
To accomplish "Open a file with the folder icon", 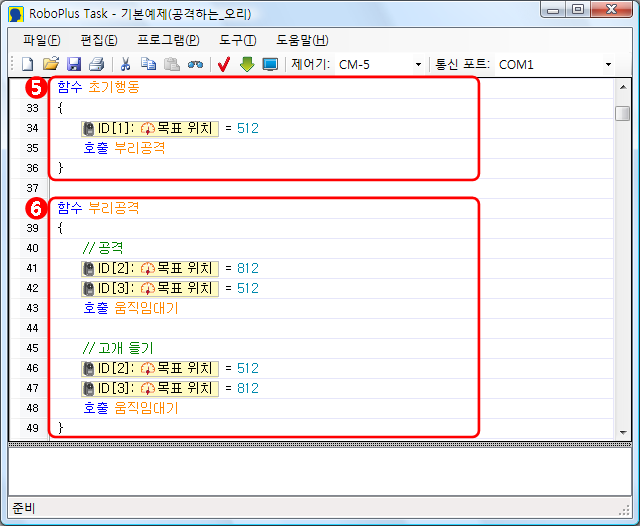I will coord(51,64).
